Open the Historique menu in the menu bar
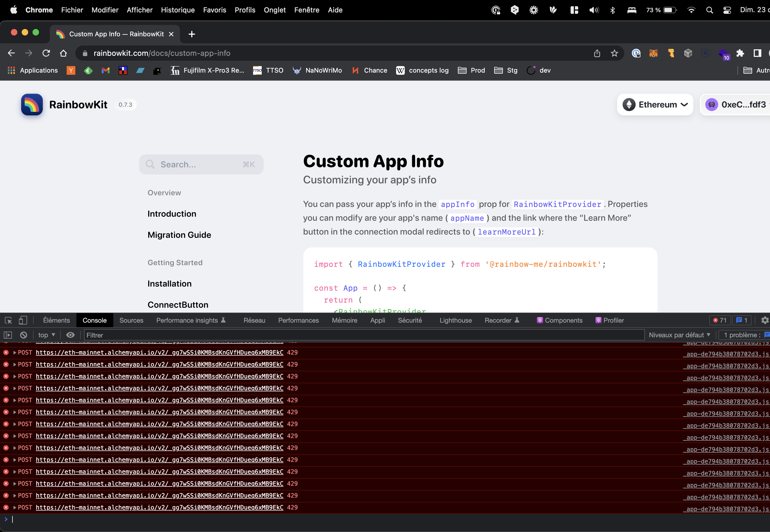Screen dimensions: 770x532 pyautogui.click(x=178, y=10)
